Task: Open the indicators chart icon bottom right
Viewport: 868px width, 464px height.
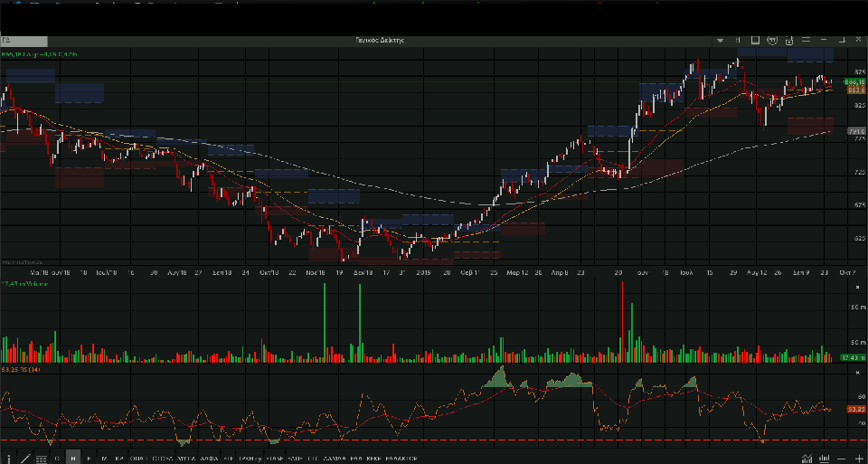Action: (807, 459)
